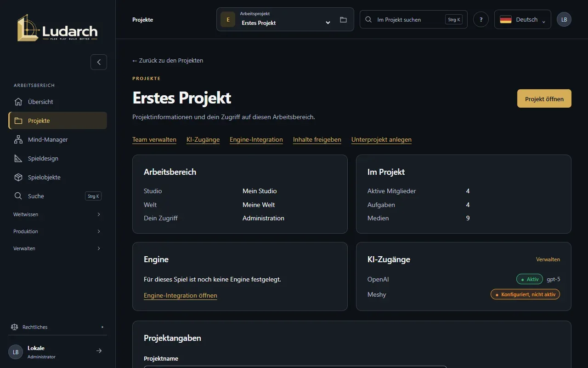Click the Erstes Projekt heading
Viewport: 588px width, 368px height.
pyautogui.click(x=182, y=98)
